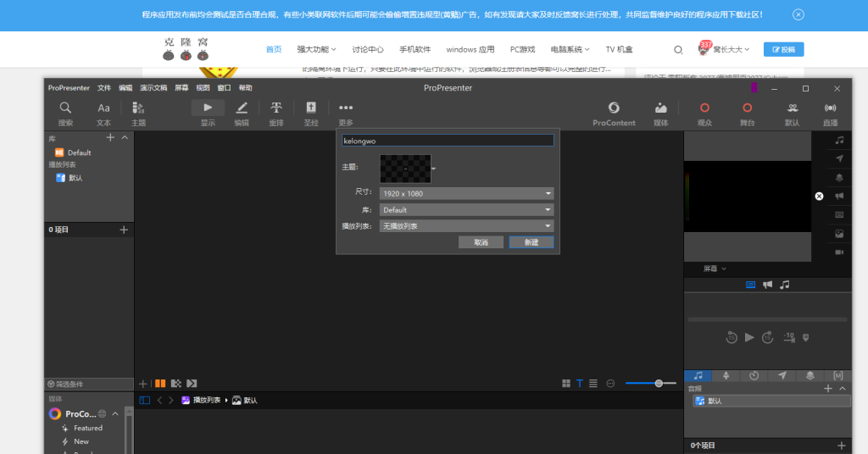Skip forward 15 seconds in transport

(767, 337)
